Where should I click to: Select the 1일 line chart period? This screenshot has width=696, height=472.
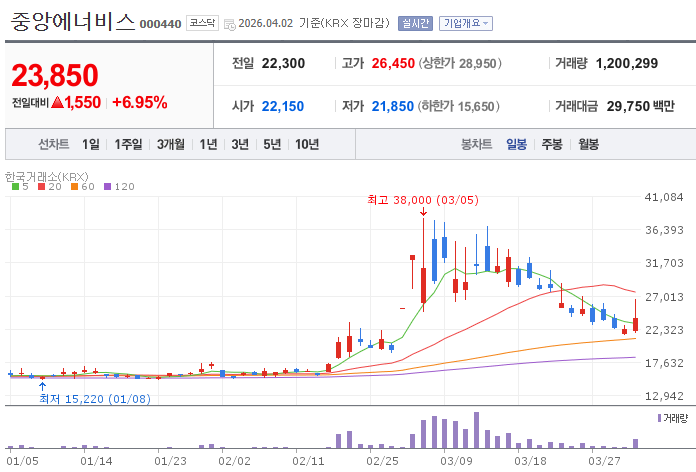(x=91, y=144)
